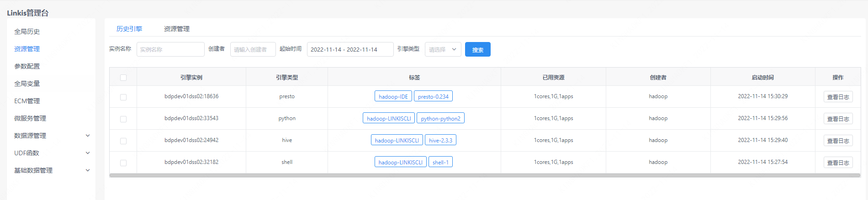The width and height of the screenshot is (868, 200).
Task: Check the presto engine row checkbox
Action: (x=123, y=97)
